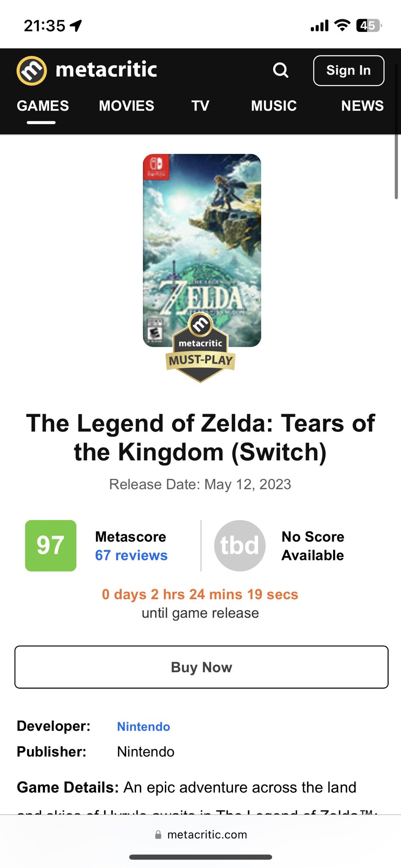The height and width of the screenshot is (868, 401).
Task: Tap the Zelda game cover art
Action: (202, 237)
